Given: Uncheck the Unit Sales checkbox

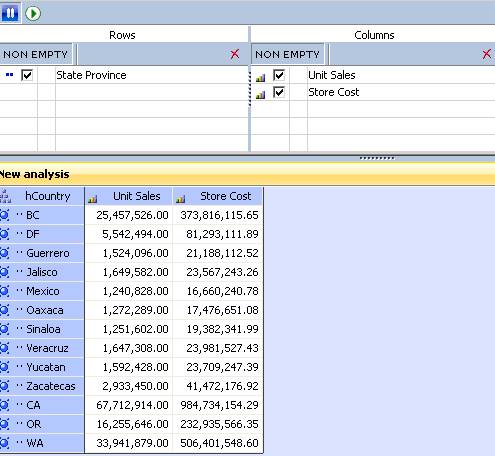Looking at the screenshot, I should (x=279, y=75).
